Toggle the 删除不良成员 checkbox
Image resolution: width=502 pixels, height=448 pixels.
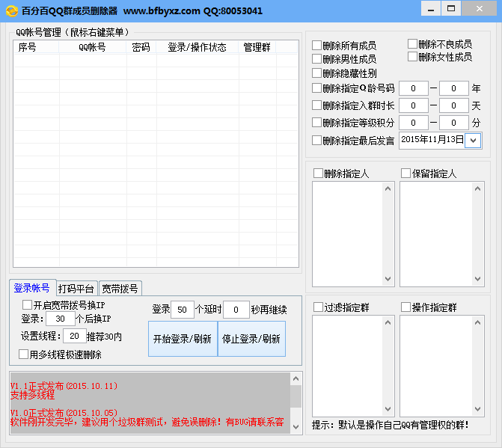[413, 44]
